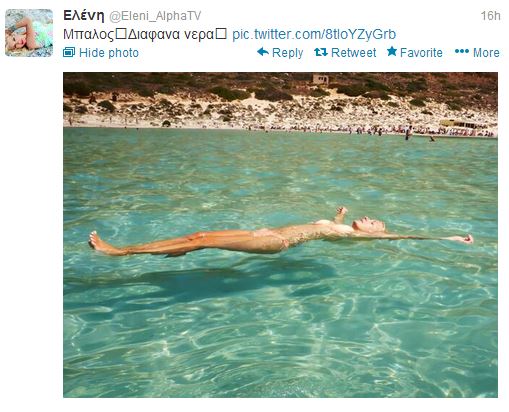Expand the More options text

(486, 53)
